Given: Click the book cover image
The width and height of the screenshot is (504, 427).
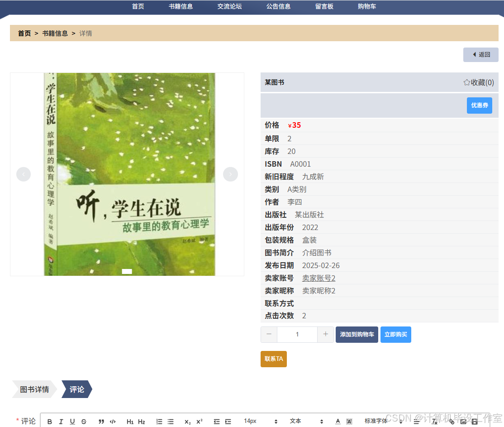Looking at the screenshot, I should [129, 174].
